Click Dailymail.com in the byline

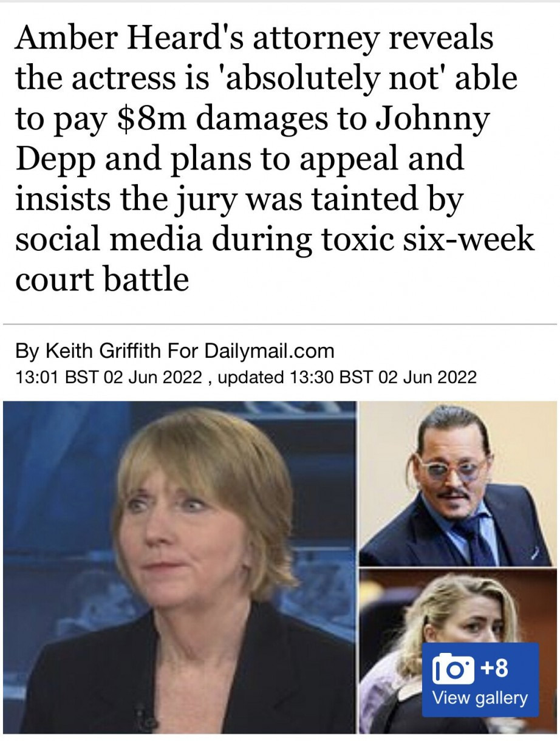coord(270,350)
